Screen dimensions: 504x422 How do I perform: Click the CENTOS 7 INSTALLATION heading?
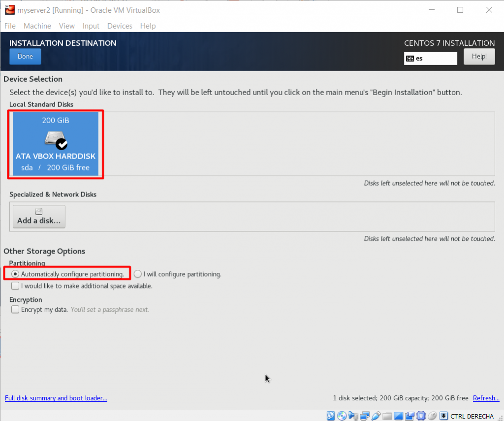coord(449,43)
